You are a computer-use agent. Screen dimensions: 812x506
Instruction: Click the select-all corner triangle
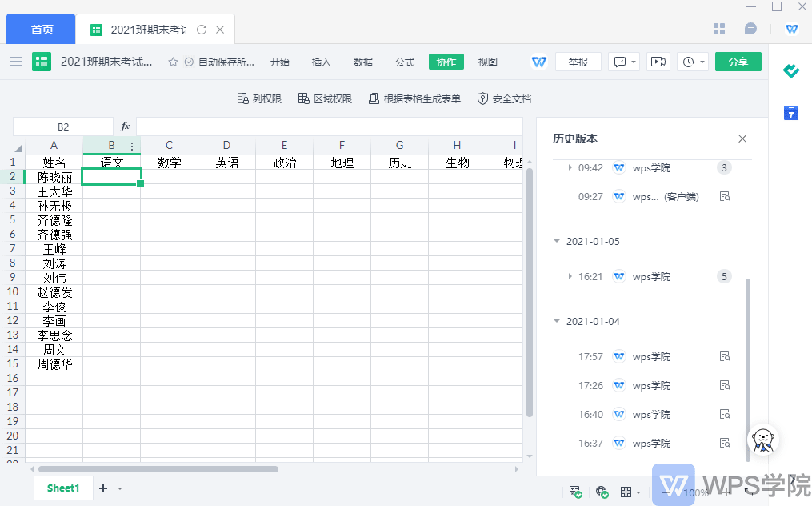(x=18, y=148)
